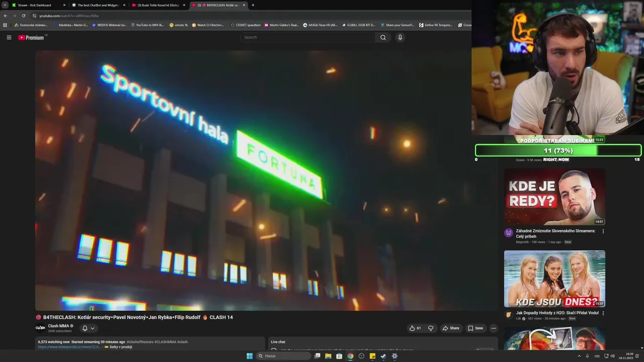Go back using browser back arrow
This screenshot has width=644, height=362.
click(x=6, y=16)
